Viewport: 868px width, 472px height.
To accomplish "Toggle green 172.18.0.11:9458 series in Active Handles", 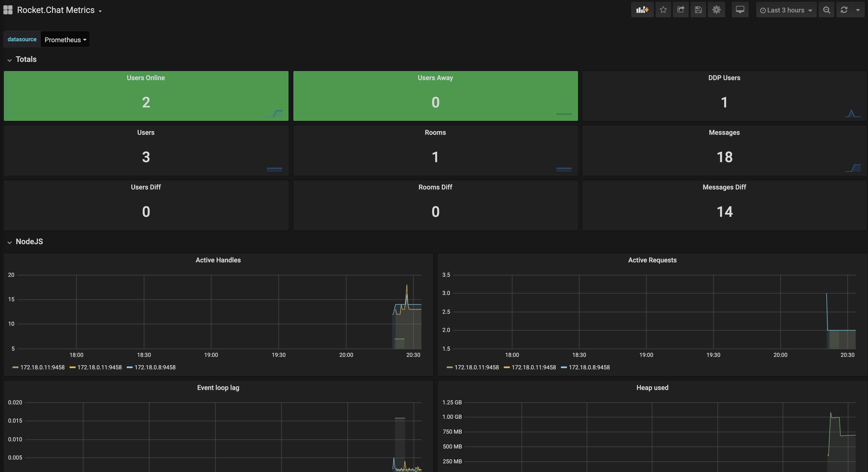I will (x=42, y=367).
